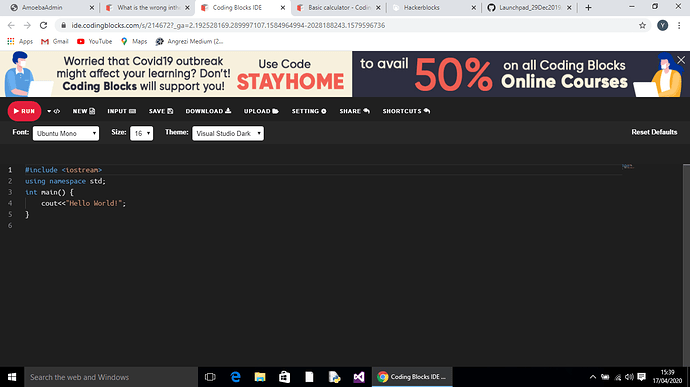Screen dimensions: 690x387
Task: Launch Microsoft Edge from the taskbar
Action: click(x=235, y=377)
